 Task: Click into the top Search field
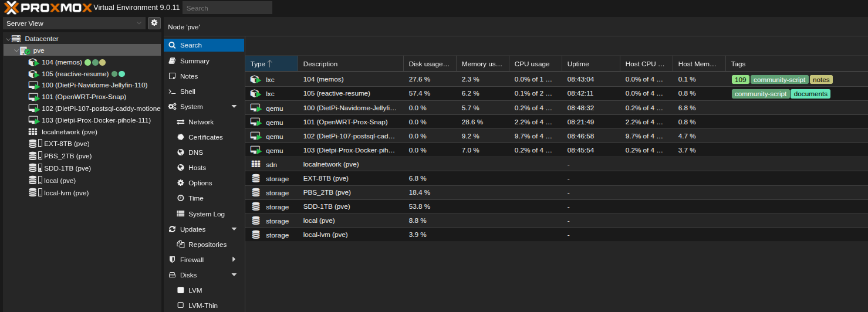(227, 8)
